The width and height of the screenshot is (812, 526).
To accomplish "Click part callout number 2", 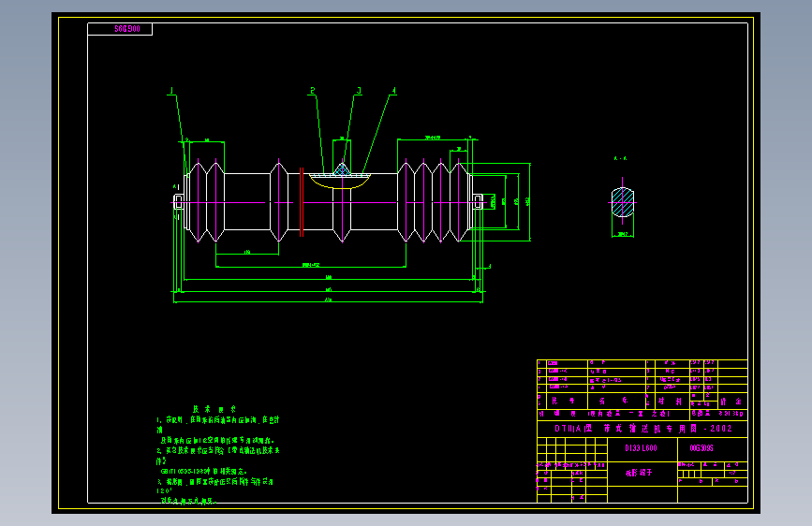I will [312, 91].
